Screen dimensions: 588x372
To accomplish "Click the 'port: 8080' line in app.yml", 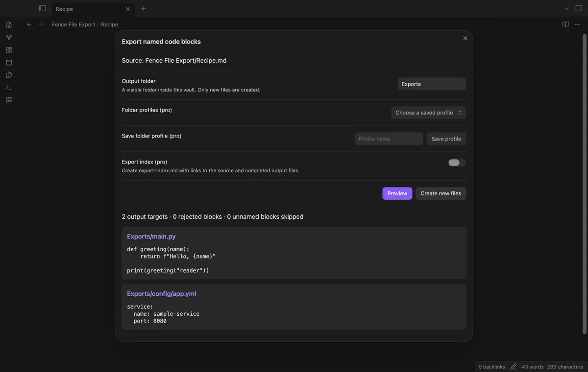I will (150, 321).
